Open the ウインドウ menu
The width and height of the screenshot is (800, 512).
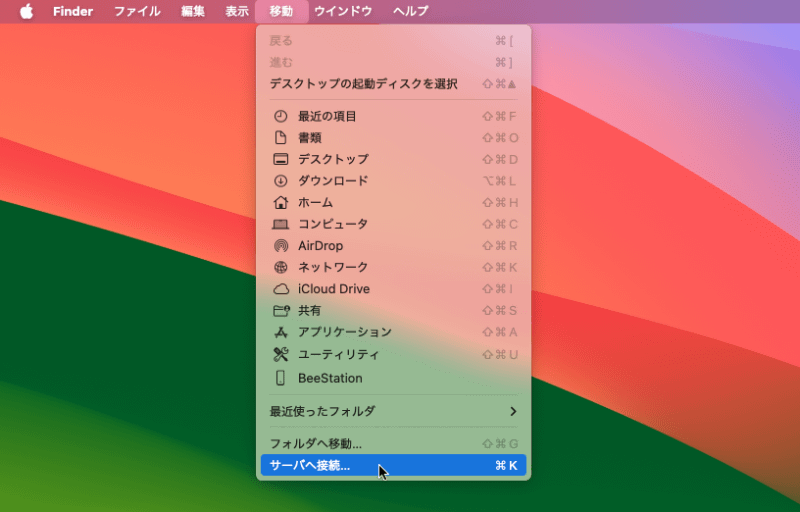[343, 11]
